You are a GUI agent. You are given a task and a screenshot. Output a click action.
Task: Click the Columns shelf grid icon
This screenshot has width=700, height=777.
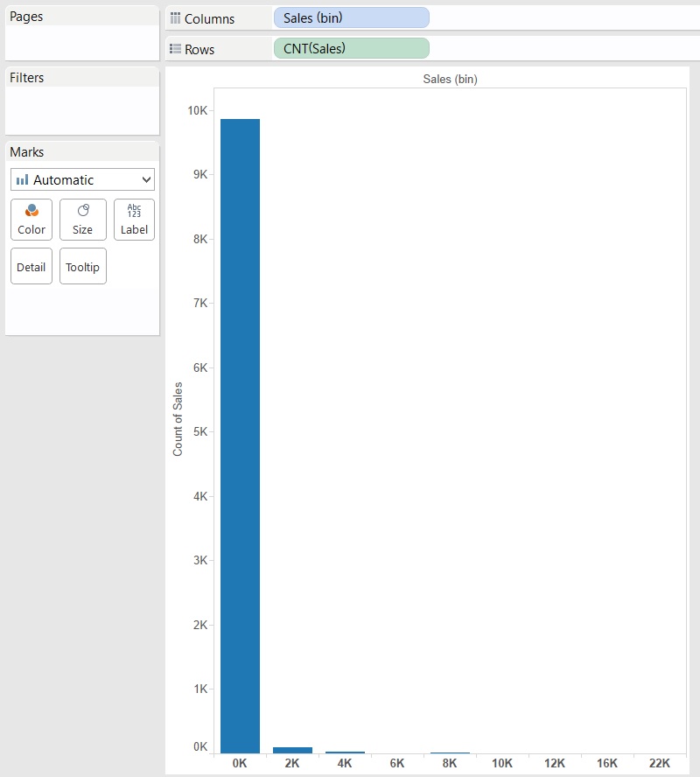tap(175, 17)
